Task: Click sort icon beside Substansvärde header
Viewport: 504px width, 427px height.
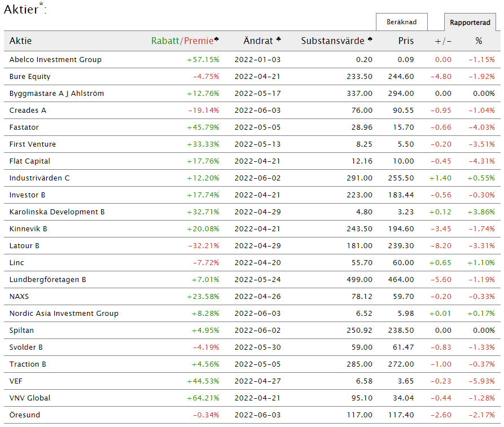Action: tap(370, 40)
